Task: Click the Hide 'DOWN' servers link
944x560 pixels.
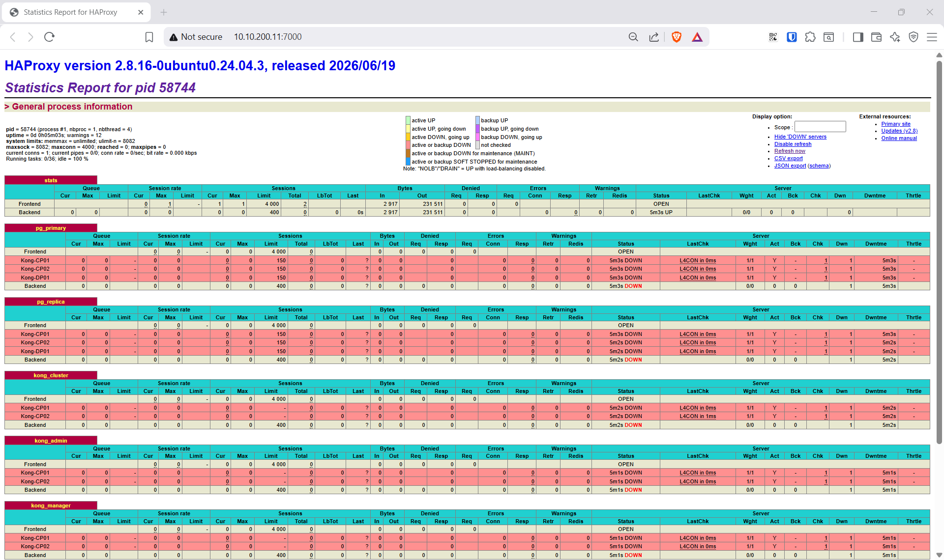Action: coord(800,137)
